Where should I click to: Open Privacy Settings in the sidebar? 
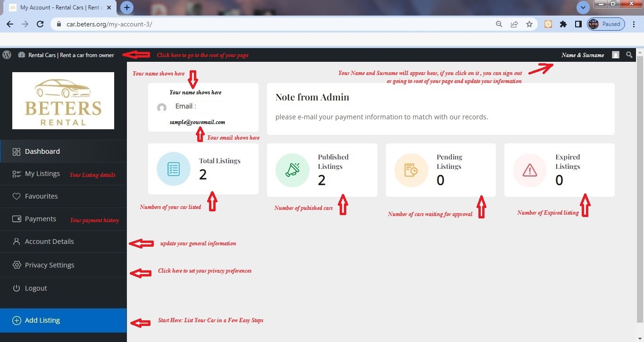(63, 265)
